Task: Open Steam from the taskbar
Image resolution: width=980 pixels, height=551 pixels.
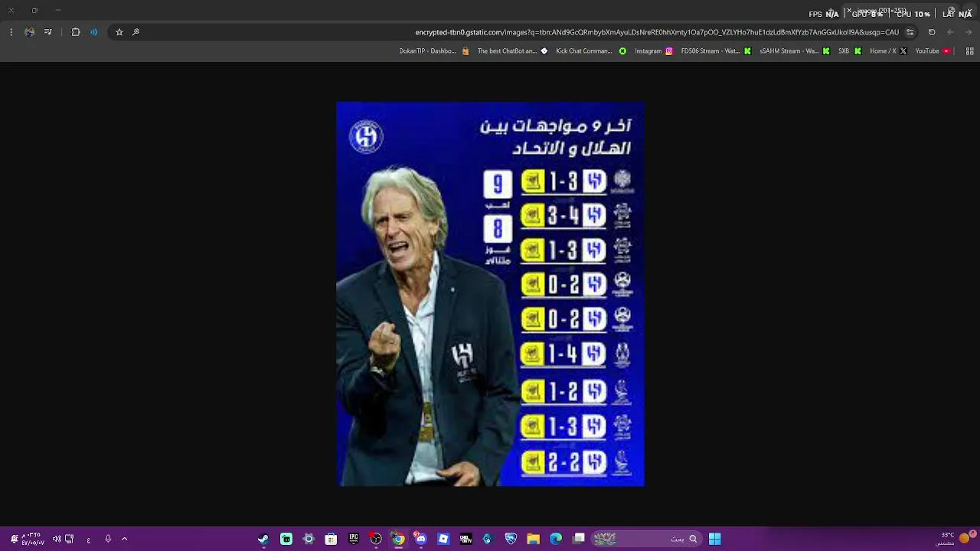Action: click(x=263, y=539)
